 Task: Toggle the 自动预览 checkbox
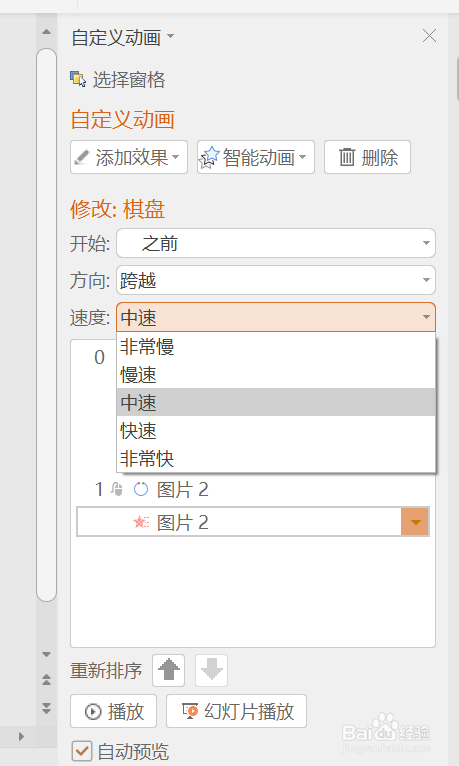[x=81, y=751]
